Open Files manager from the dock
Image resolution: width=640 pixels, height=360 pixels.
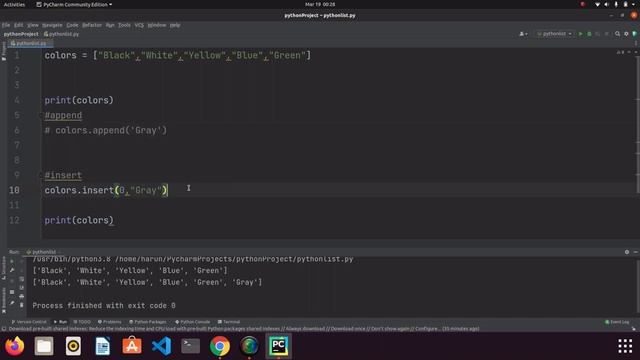pos(44,346)
